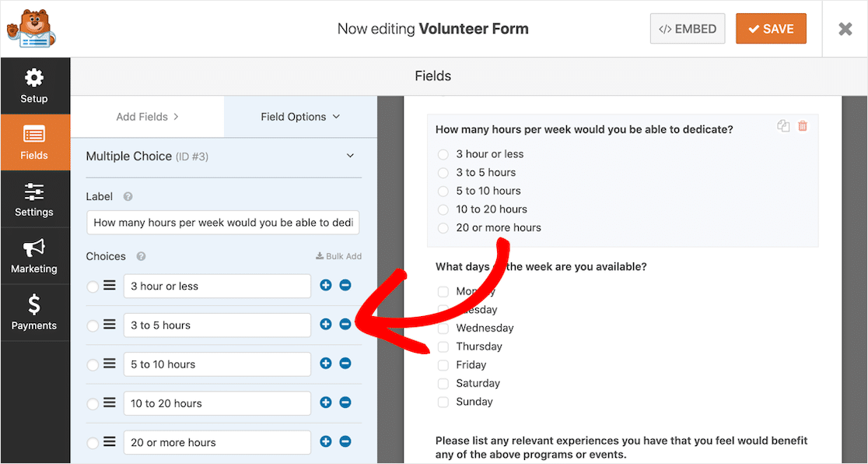Save the Volunteer Form
Screen dimensions: 868x464
(x=771, y=29)
